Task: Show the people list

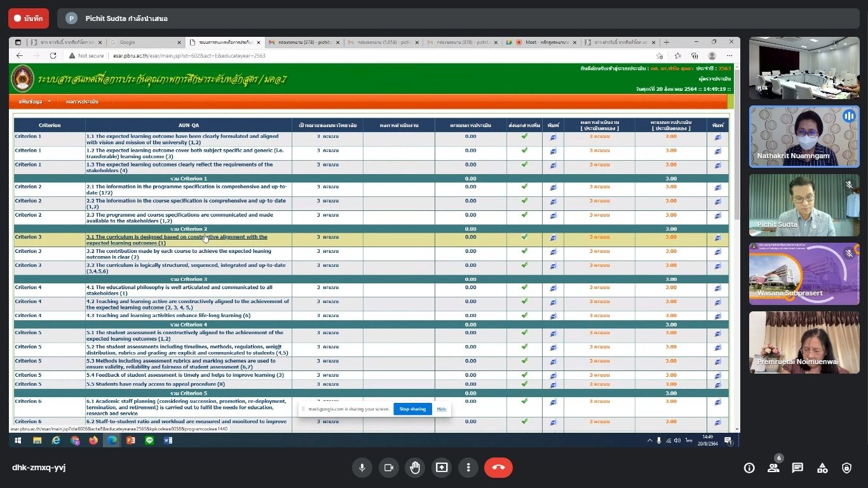Action: [x=773, y=468]
